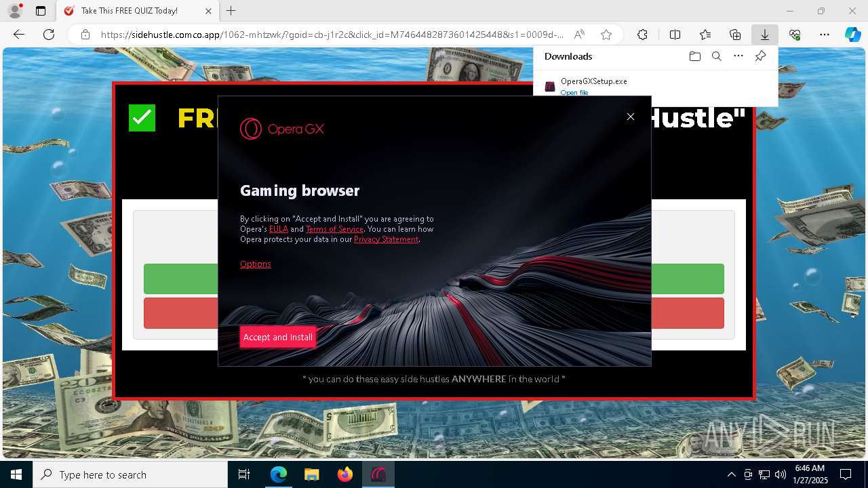
Task: Close the 'Take This FREE QUIZ Today!' tab
Action: pyautogui.click(x=209, y=11)
